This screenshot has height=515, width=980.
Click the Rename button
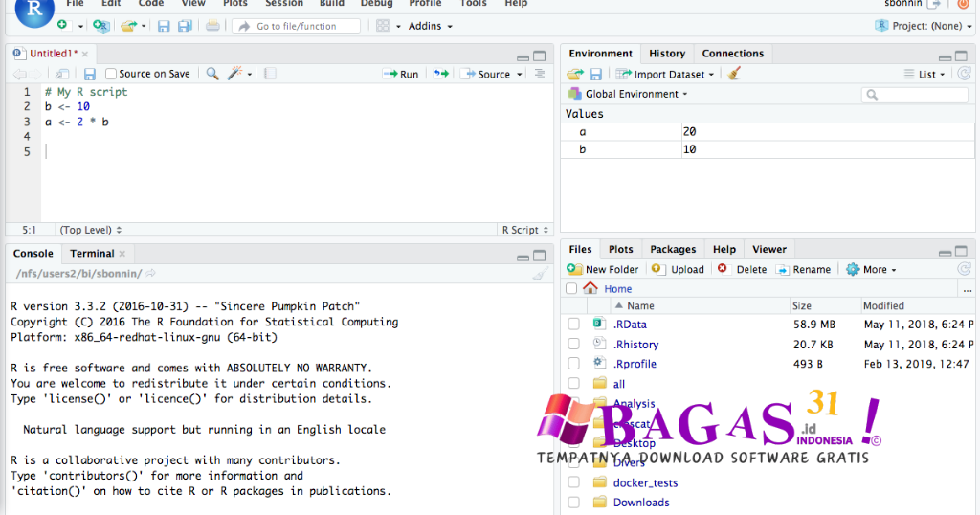804,269
